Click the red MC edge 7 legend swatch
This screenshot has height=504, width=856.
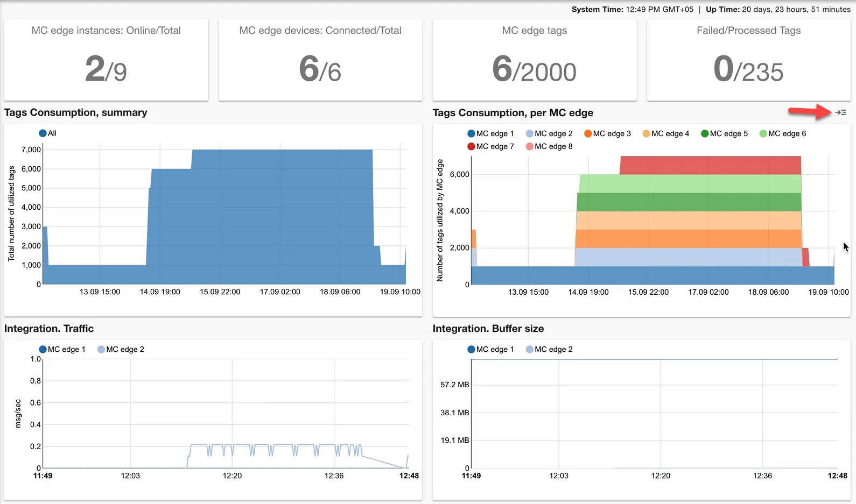coord(471,146)
